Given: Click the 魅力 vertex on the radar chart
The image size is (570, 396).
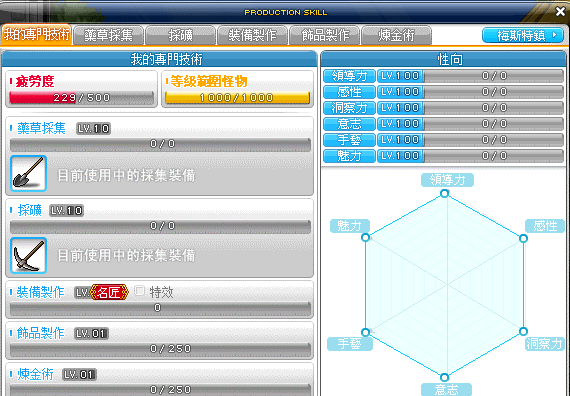Looking at the screenshot, I should [366, 237].
